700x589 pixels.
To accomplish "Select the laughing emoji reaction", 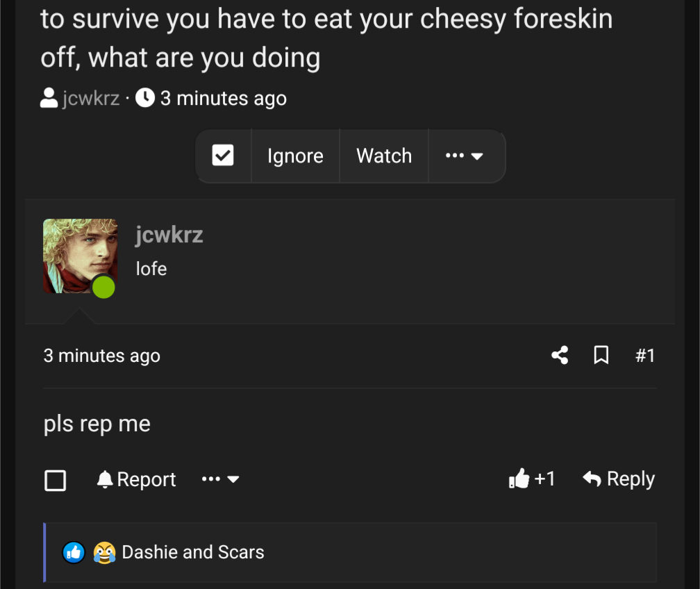I will pyautogui.click(x=103, y=551).
